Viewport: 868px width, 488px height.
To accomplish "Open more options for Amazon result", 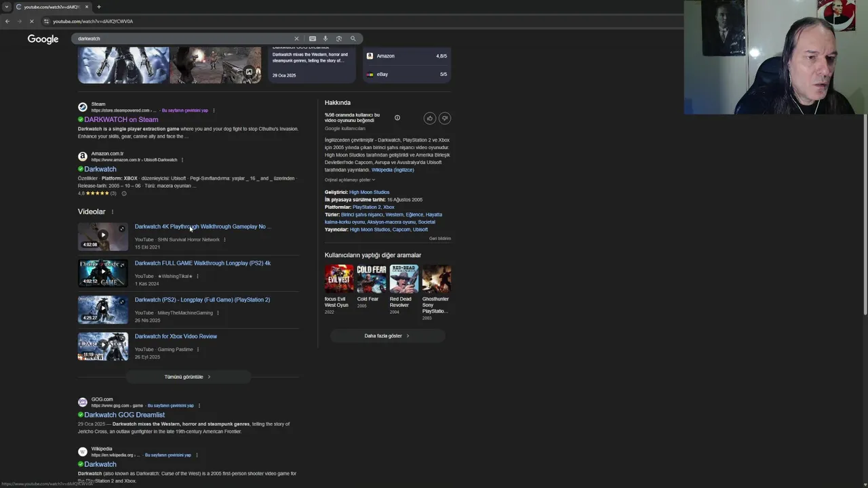I will pos(182,160).
